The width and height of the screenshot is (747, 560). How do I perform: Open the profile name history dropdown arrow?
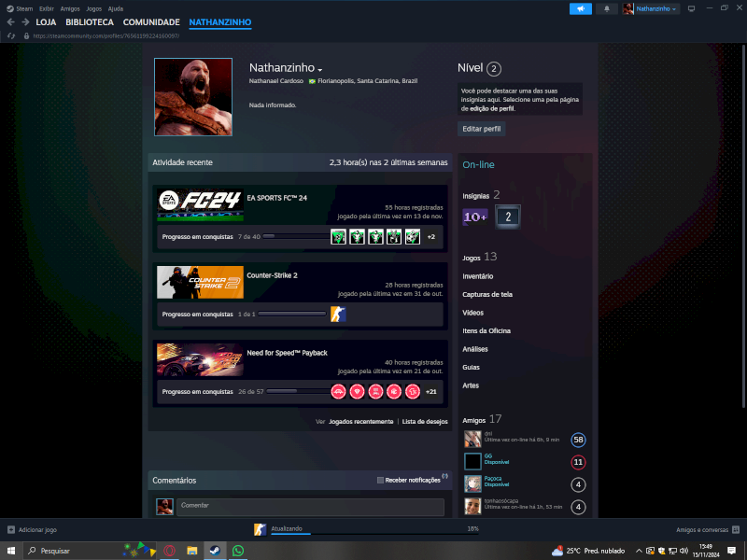[319, 70]
